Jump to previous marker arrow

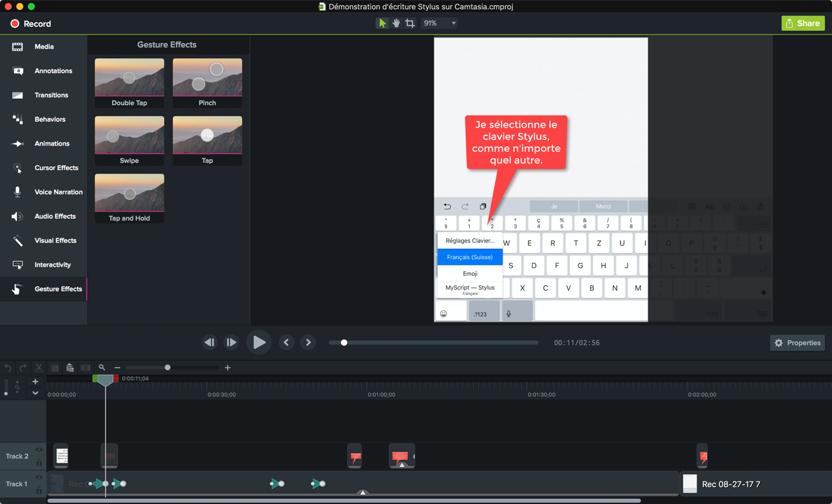(286, 343)
